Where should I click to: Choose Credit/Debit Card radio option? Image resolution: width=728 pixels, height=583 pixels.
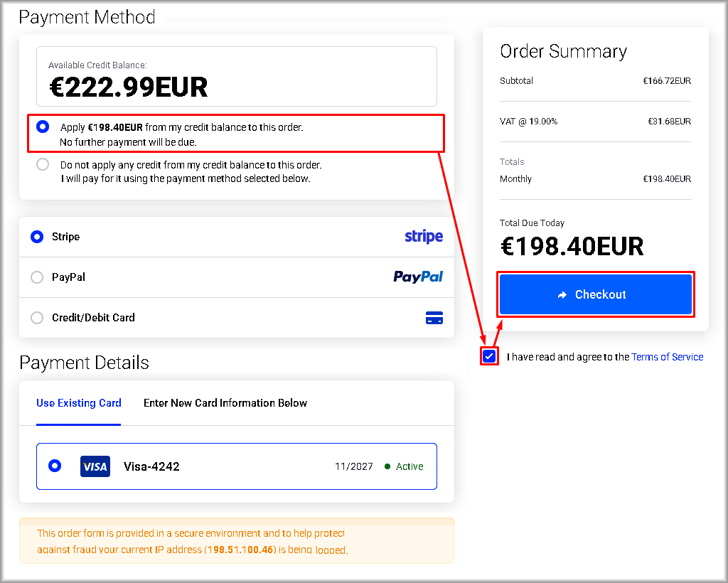[37, 318]
